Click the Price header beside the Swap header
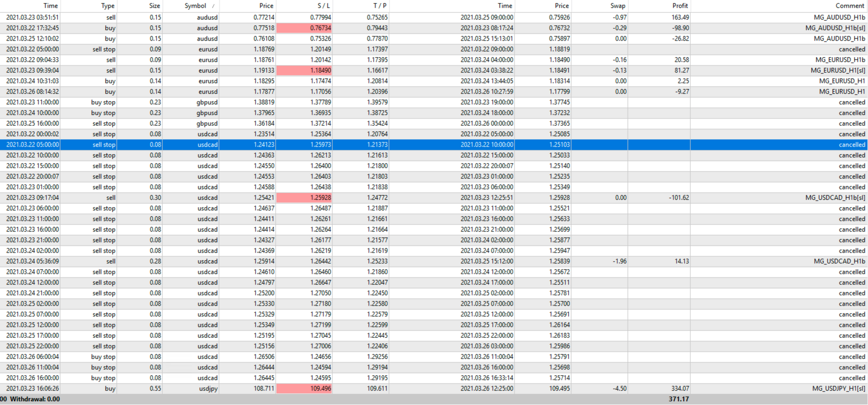This screenshot has width=868, height=405. tap(562, 6)
